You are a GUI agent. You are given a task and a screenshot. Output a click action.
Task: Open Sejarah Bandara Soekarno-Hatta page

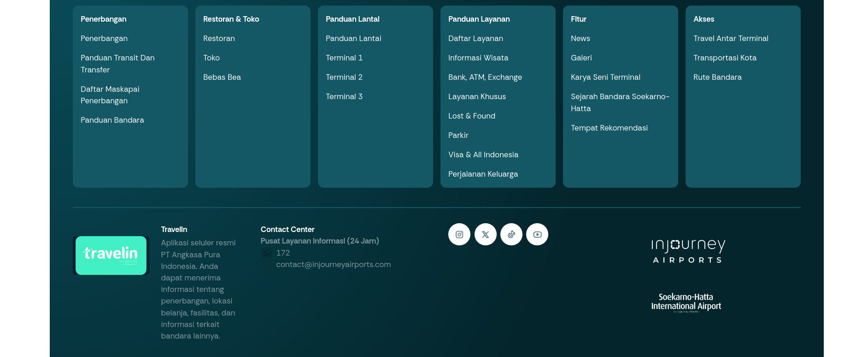(x=619, y=102)
